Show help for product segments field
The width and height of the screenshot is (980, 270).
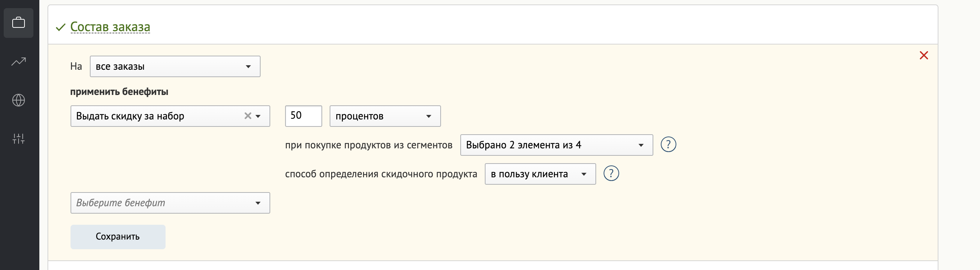click(x=669, y=145)
